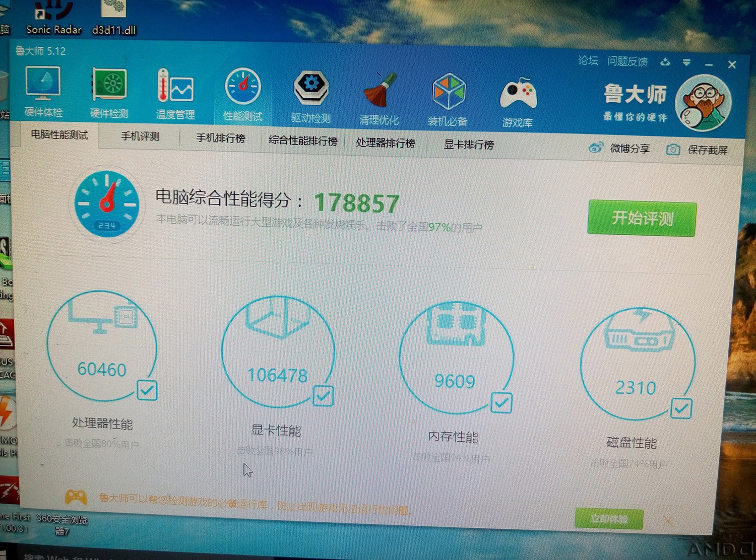The image size is (756, 560).
Task: Toggle the 显卡性能 checkbox
Action: click(x=323, y=396)
